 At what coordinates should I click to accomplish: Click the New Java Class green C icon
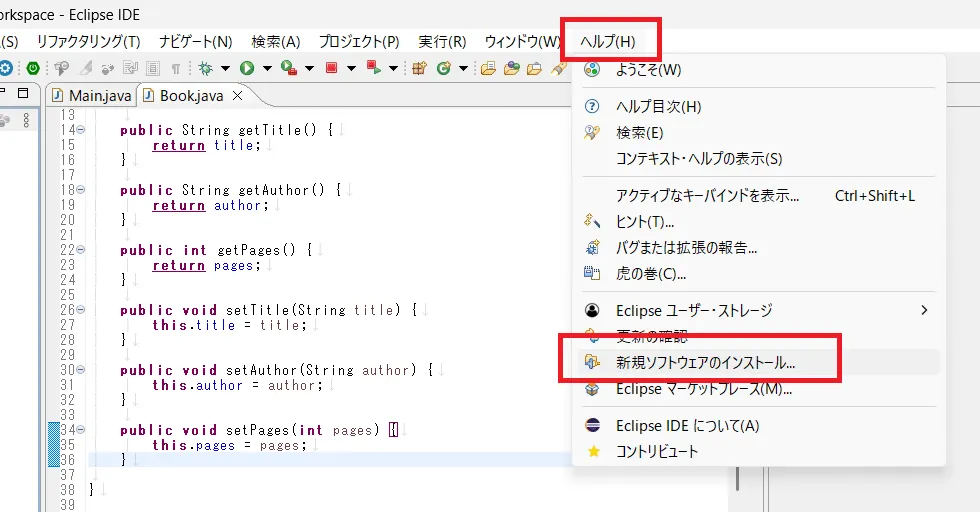[444, 68]
